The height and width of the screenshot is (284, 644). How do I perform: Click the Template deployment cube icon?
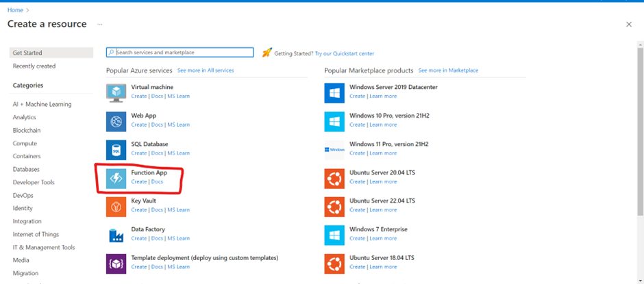tap(116, 264)
